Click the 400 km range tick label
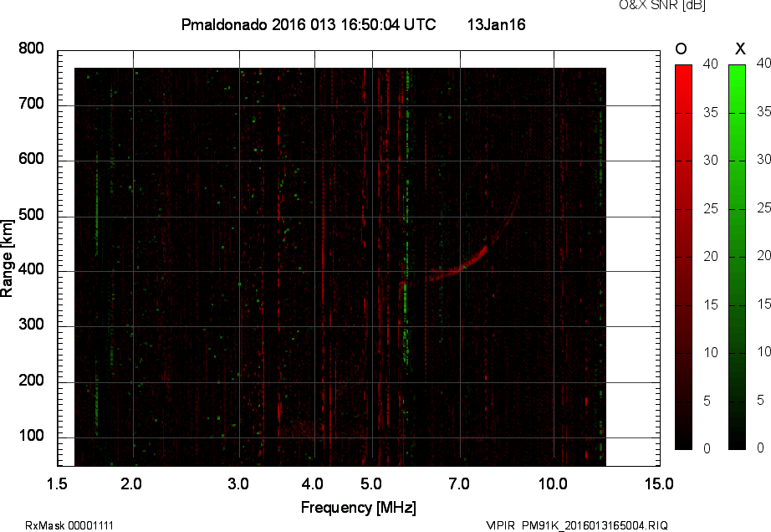This screenshot has width=771, height=532. (31, 269)
